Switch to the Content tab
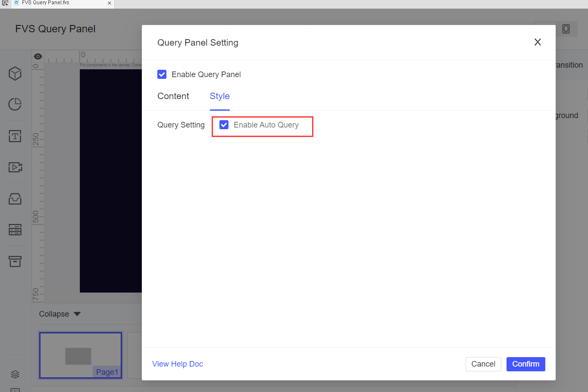 [x=173, y=96]
